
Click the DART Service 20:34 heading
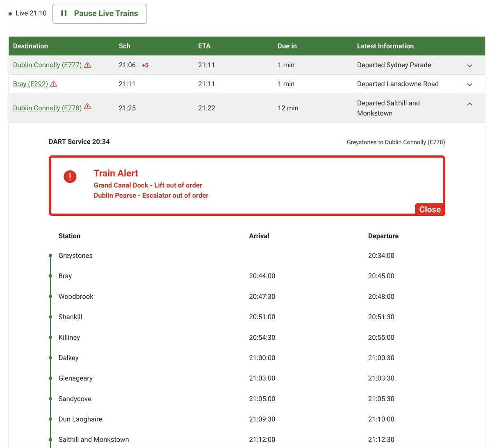tap(79, 142)
